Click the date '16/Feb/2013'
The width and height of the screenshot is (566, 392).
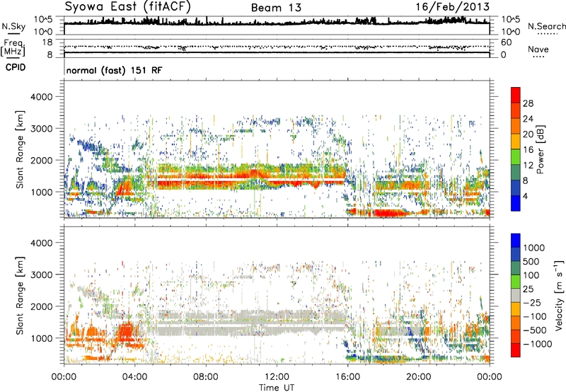453,6
